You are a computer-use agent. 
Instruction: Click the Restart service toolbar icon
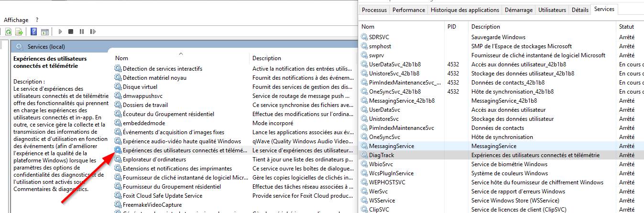[x=92, y=32]
